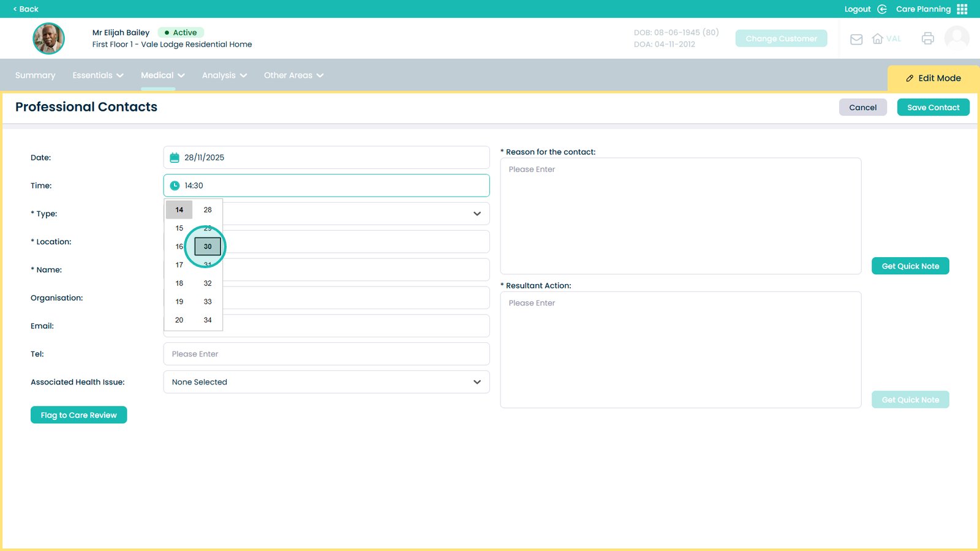Click the Logout icon
This screenshot has width=980, height=551.
[882, 9]
